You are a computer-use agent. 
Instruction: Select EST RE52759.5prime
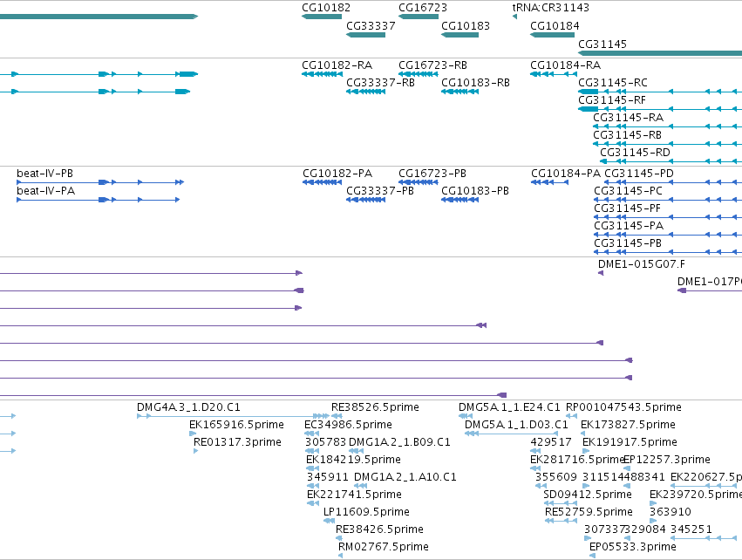[x=589, y=513]
